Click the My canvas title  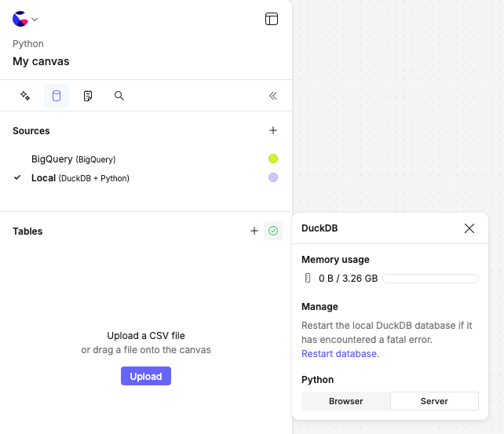coord(41,61)
